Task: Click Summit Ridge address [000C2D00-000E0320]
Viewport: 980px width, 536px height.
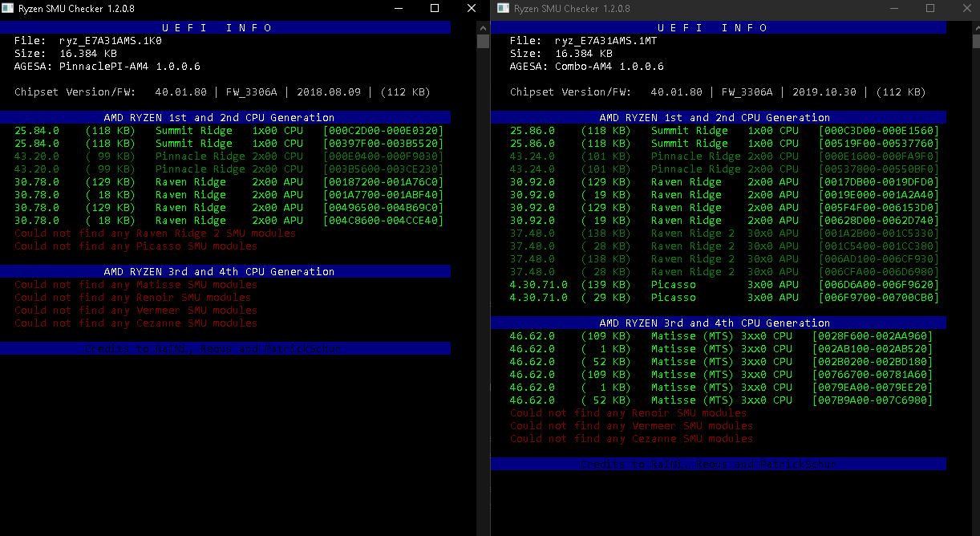Action: pyautogui.click(x=383, y=130)
